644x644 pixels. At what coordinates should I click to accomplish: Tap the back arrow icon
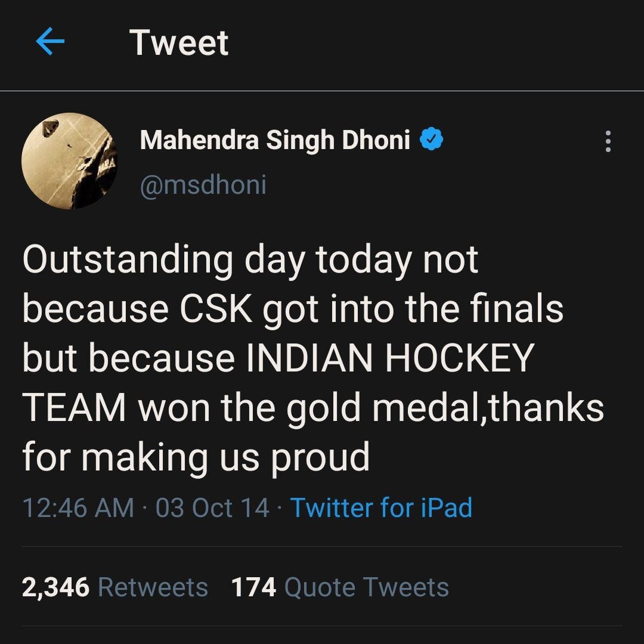pos(50,42)
